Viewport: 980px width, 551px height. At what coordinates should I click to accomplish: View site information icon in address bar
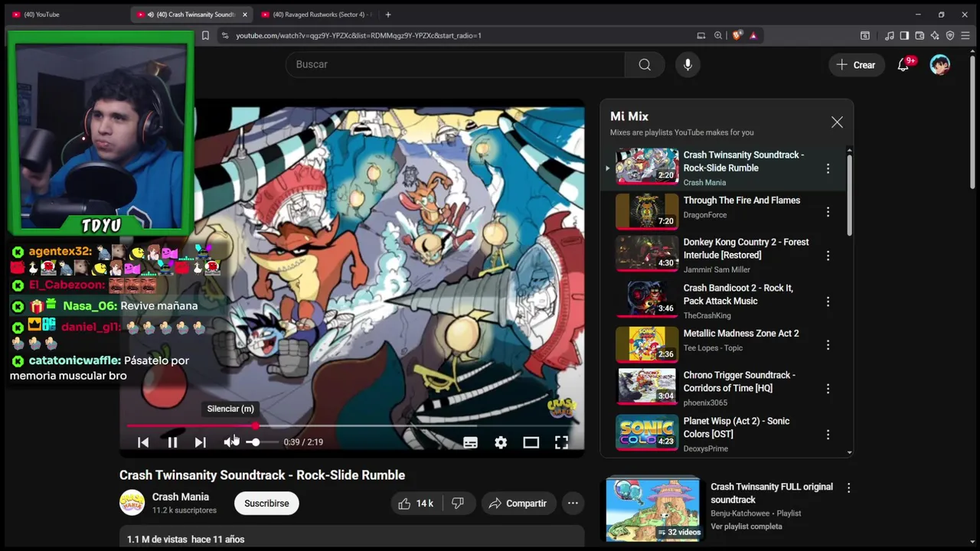224,35
